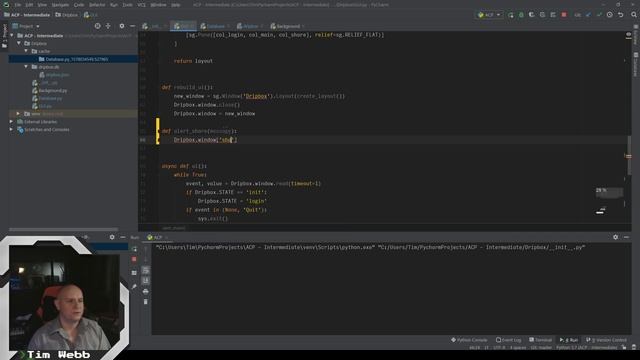Open the Terminal tool window

[x=540, y=340]
